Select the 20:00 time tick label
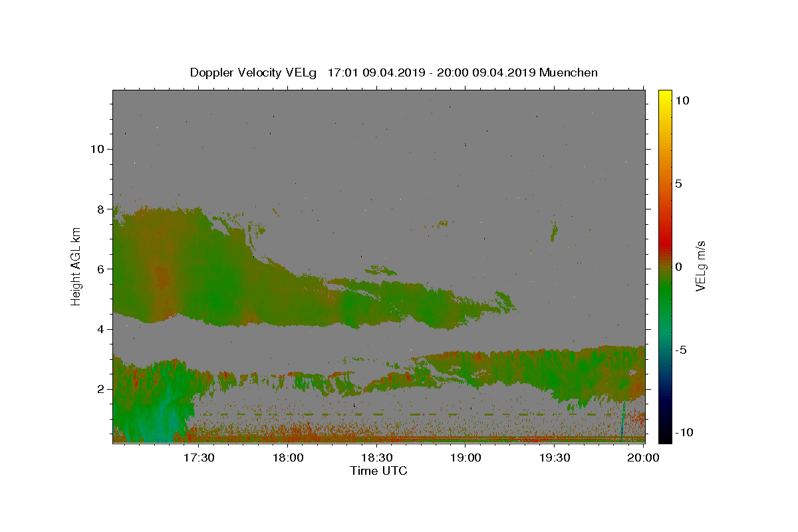 [644, 458]
